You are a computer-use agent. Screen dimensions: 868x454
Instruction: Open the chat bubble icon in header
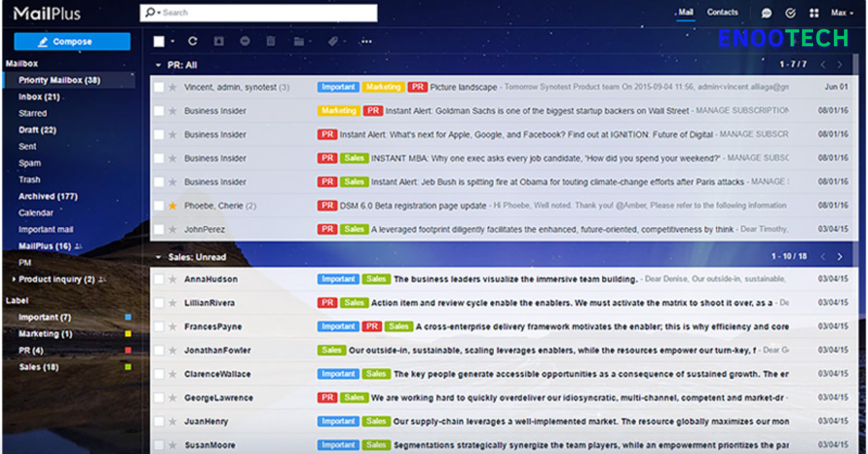click(767, 12)
